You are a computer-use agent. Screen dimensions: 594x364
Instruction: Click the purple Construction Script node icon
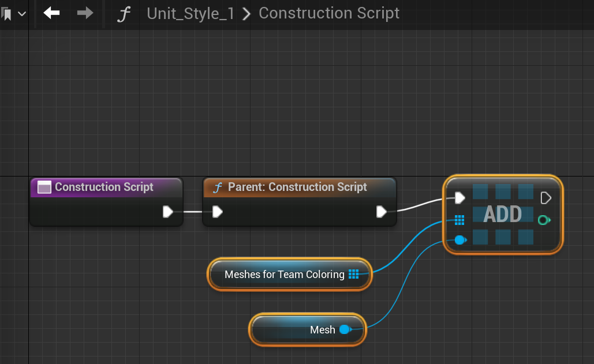click(x=44, y=187)
